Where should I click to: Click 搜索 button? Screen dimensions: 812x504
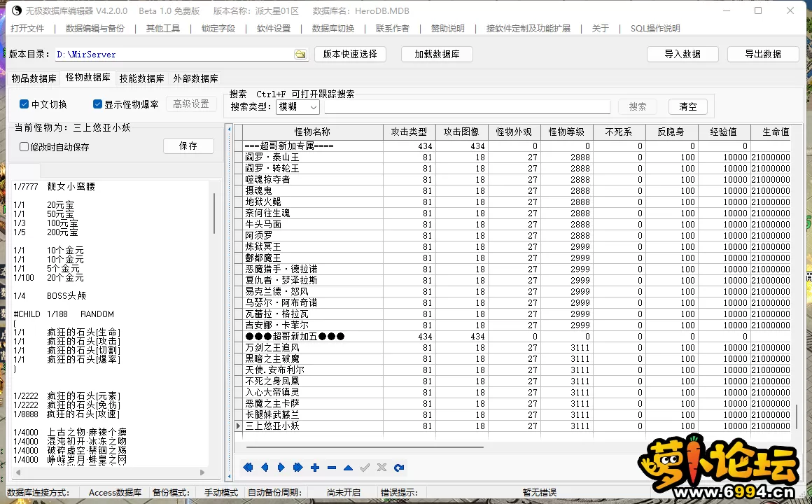(x=638, y=106)
